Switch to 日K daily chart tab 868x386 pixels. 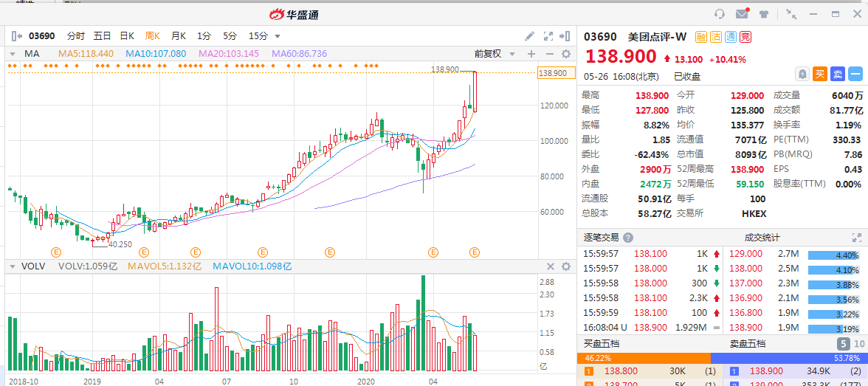(x=127, y=35)
